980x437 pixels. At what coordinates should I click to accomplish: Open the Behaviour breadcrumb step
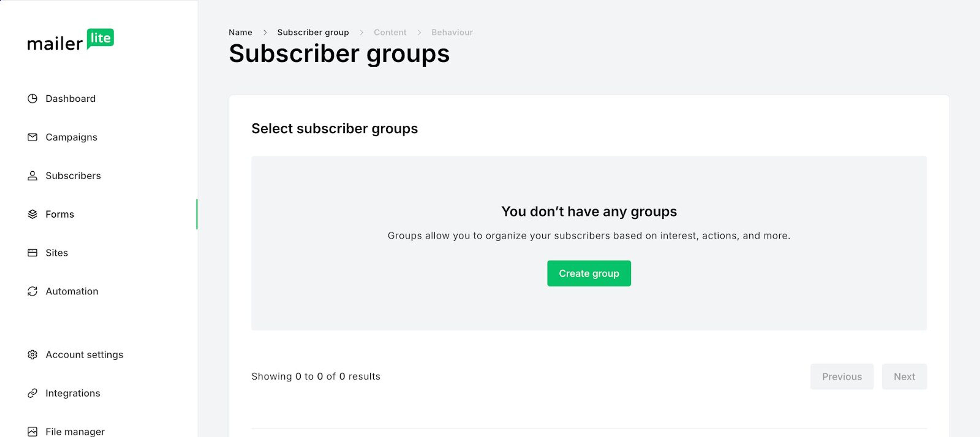coord(452,32)
